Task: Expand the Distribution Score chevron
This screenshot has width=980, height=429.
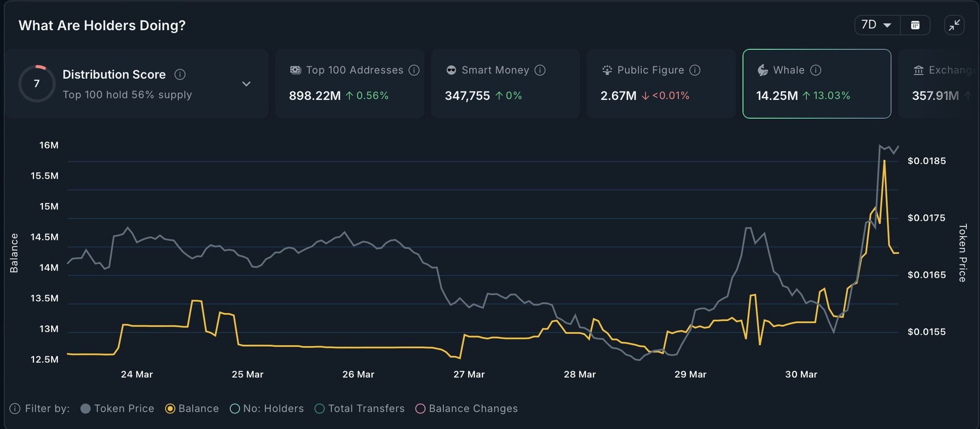Action: tap(246, 84)
